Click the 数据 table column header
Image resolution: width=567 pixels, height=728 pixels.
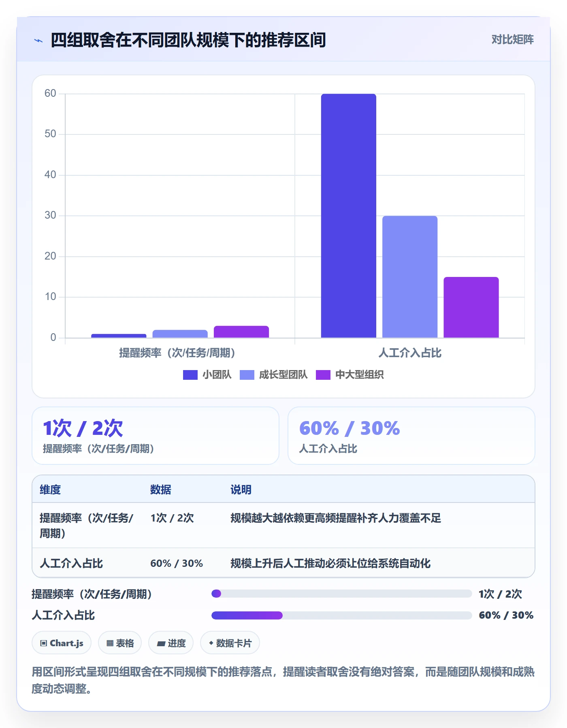(161, 490)
